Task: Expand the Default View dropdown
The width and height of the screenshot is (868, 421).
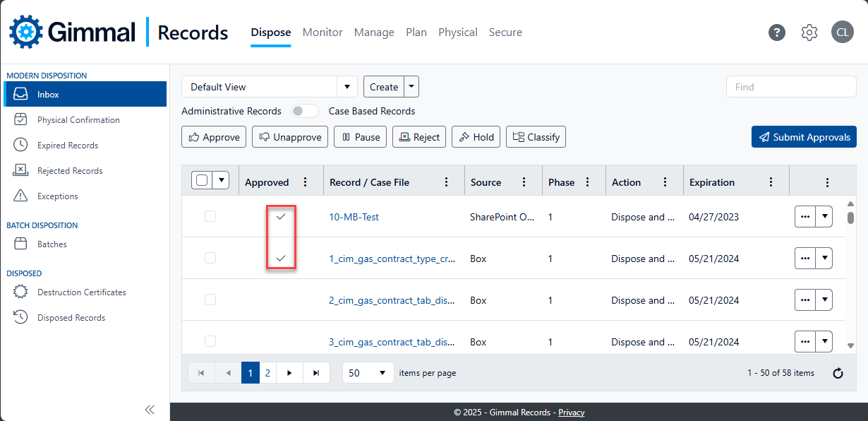Action: [346, 87]
